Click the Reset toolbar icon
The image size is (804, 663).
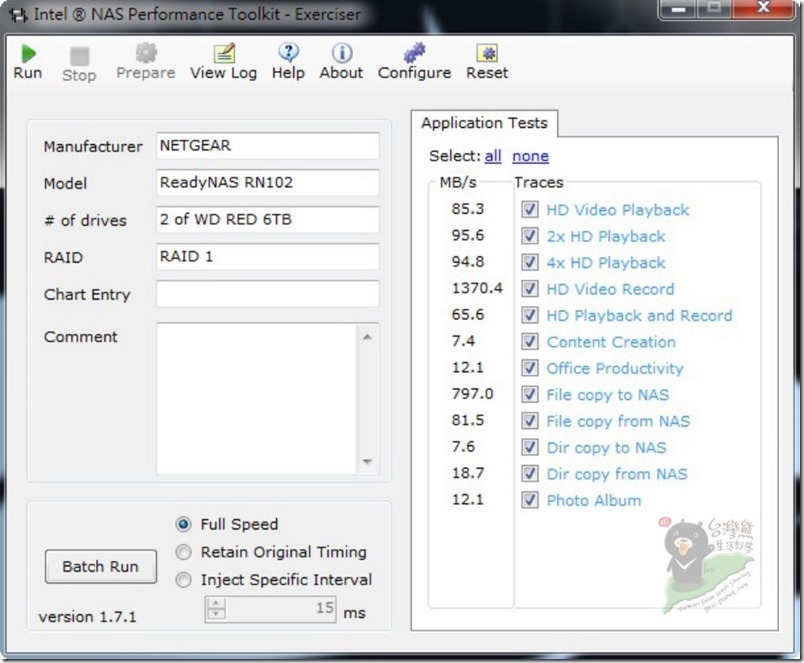pyautogui.click(x=487, y=53)
